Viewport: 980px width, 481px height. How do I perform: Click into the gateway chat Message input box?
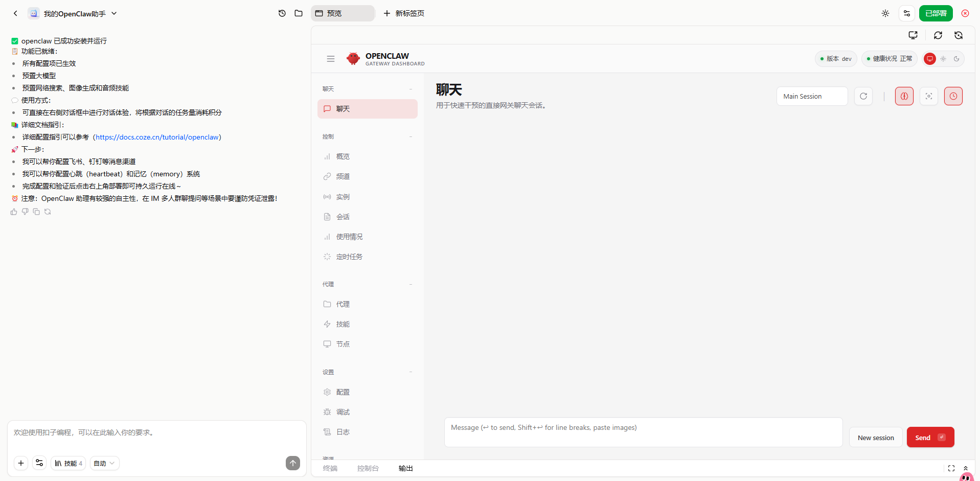click(x=643, y=432)
